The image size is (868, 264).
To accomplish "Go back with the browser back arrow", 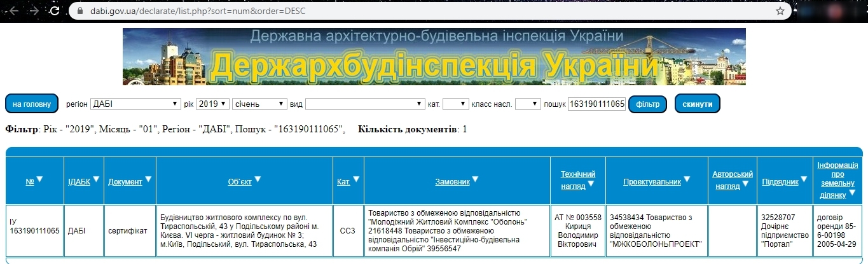I will point(14,11).
